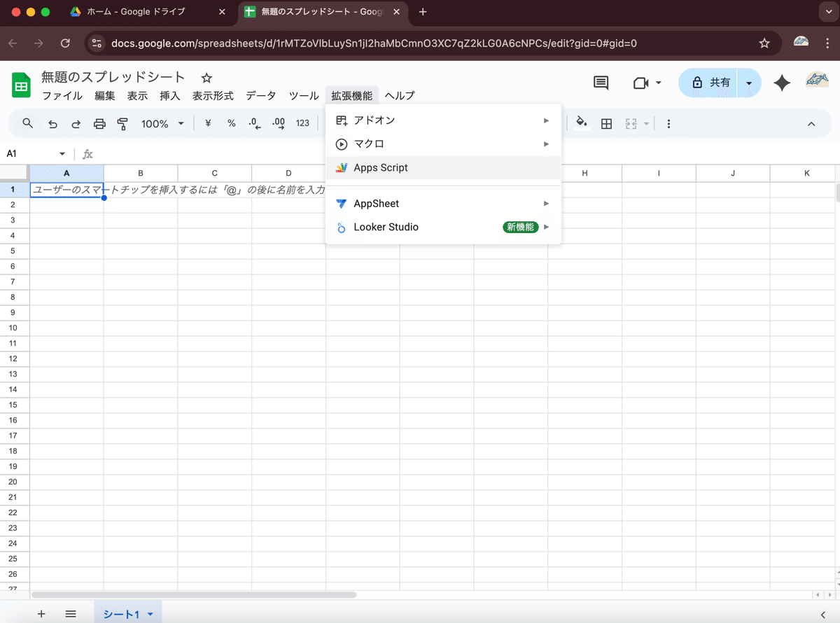Open the データ menu
The width and height of the screenshot is (840, 623).
(260, 95)
